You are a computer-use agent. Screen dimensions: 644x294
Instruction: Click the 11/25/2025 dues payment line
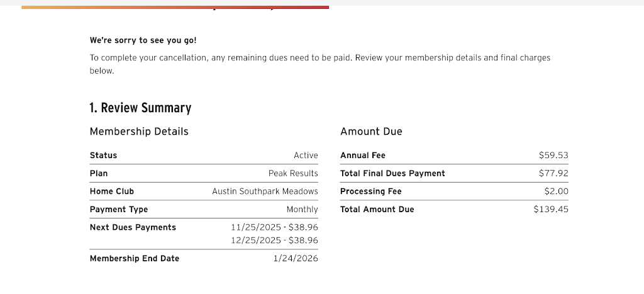(274, 227)
